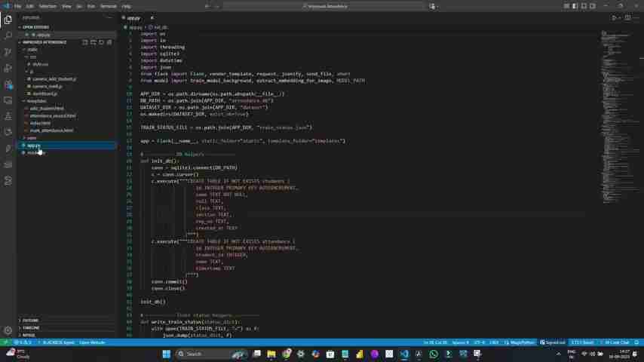Open the Source Control view

pos(8,52)
